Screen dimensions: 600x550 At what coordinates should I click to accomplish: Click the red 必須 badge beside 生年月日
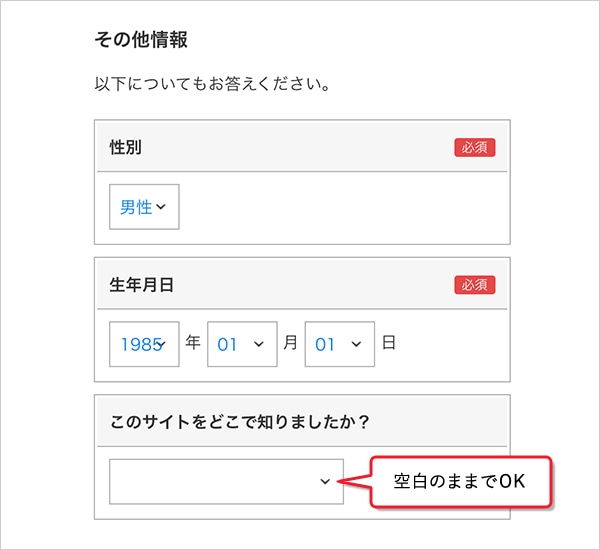coord(475,285)
